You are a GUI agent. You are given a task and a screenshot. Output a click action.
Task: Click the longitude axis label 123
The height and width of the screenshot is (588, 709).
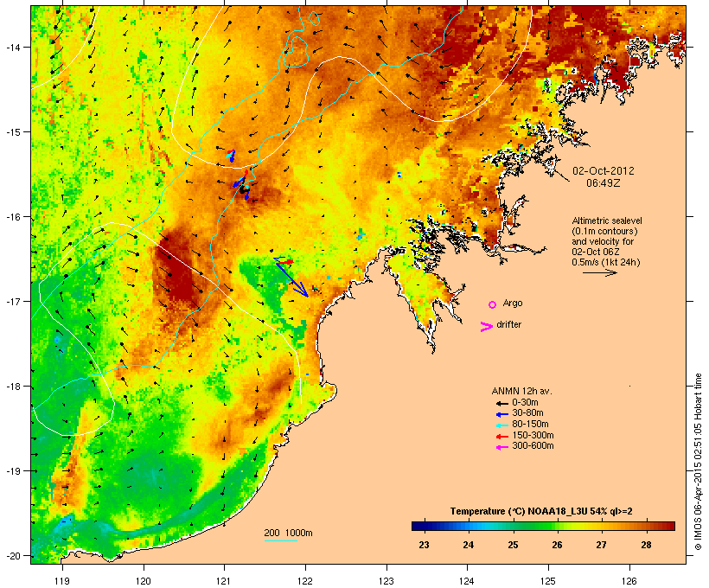386,581
